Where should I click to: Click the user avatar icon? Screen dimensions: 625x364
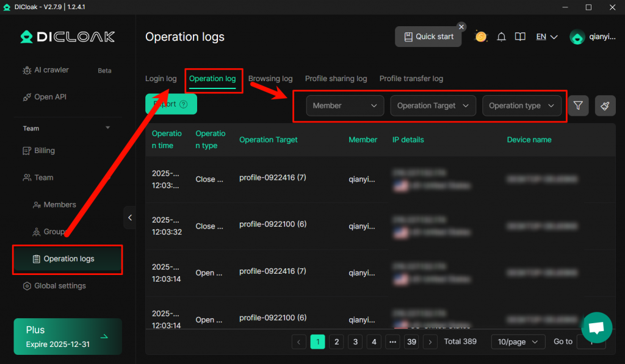(x=577, y=37)
